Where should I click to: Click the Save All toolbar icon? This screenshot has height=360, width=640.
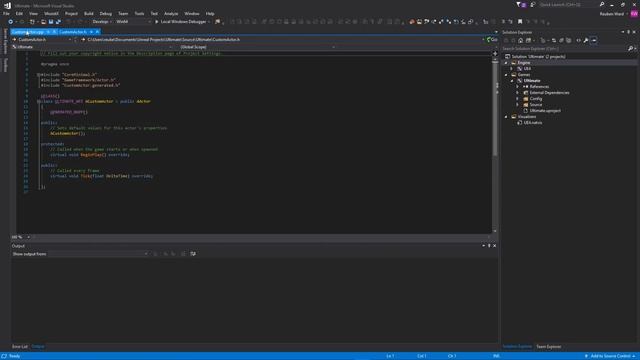coord(58,22)
